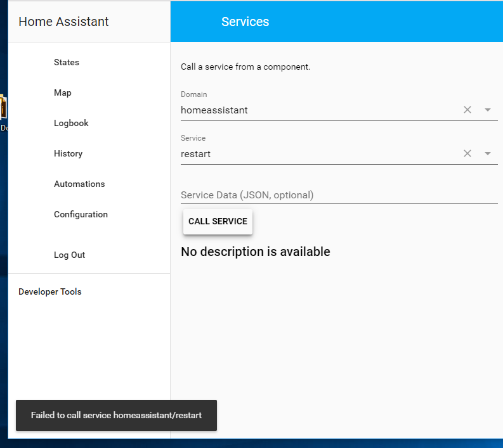Open the Map page in sidebar
Image resolution: width=503 pixels, height=448 pixels.
[x=63, y=93]
